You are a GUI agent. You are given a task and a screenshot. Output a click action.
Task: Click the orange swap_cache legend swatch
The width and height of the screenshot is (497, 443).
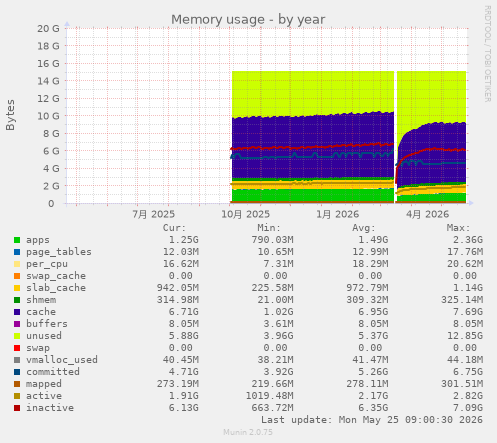[x=17, y=276]
